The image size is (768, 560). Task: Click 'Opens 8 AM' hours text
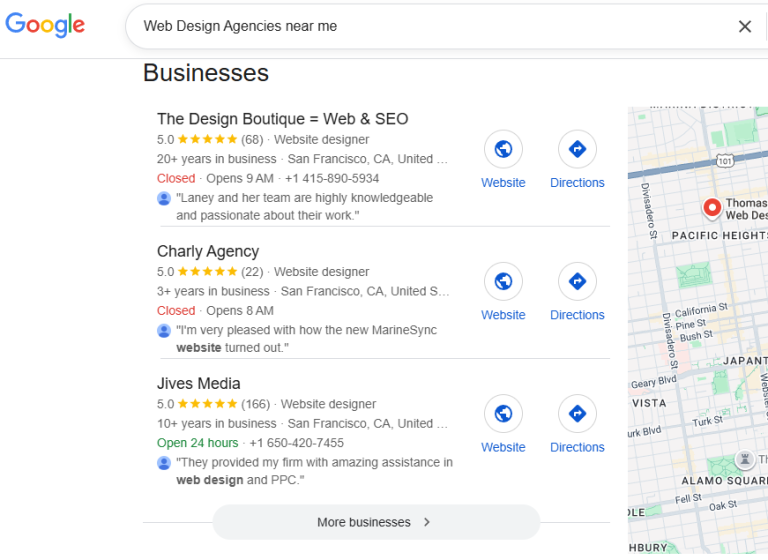pos(240,311)
